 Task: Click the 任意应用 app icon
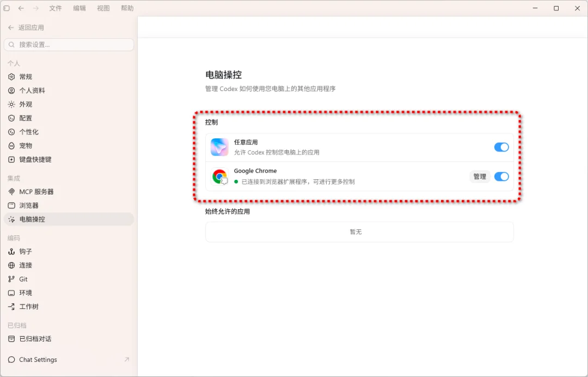coord(219,147)
